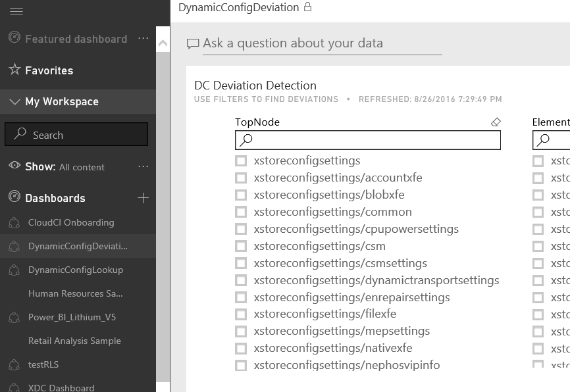Open Retail Analysis Sample dashboard
This screenshot has width=570, height=392.
(x=74, y=341)
